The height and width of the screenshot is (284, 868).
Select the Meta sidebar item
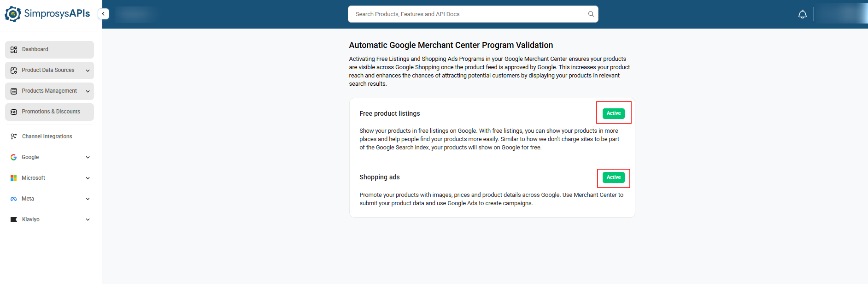coord(49,199)
